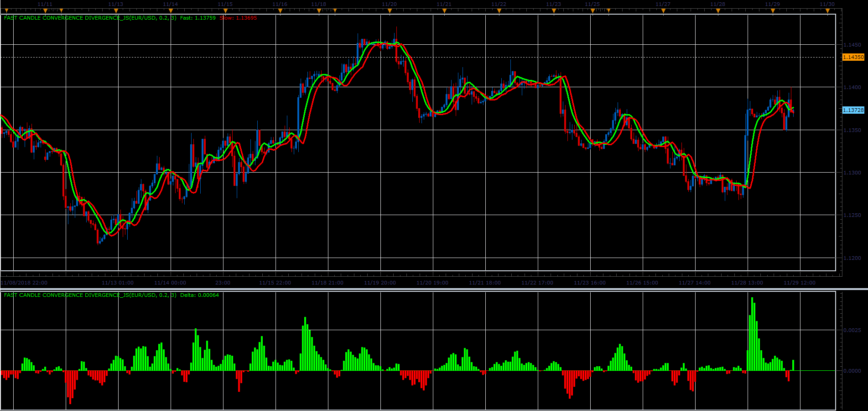Click the orange marker under date 11/13
The width and height of the screenshot is (868, 411).
click(116, 11)
